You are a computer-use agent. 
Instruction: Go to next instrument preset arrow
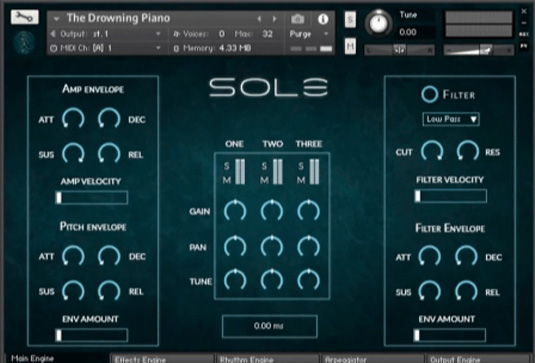pyautogui.click(x=274, y=19)
